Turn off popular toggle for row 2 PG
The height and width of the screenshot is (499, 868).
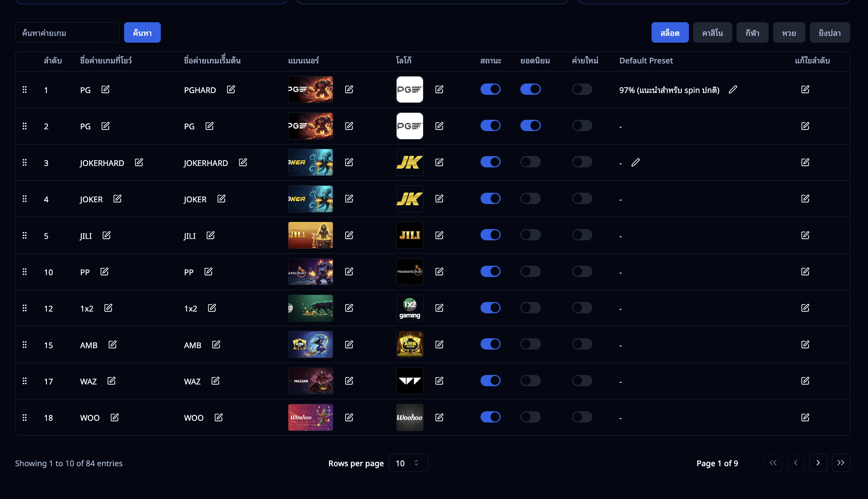pyautogui.click(x=530, y=126)
